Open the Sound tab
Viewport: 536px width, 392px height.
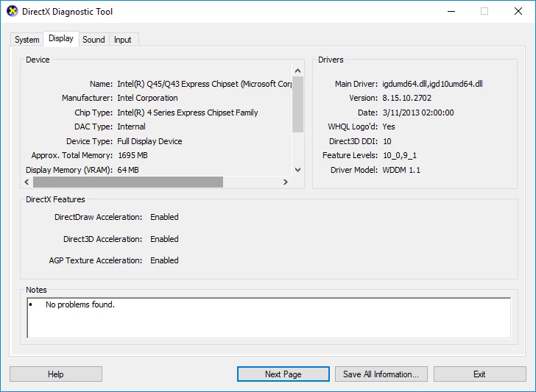[x=94, y=40]
